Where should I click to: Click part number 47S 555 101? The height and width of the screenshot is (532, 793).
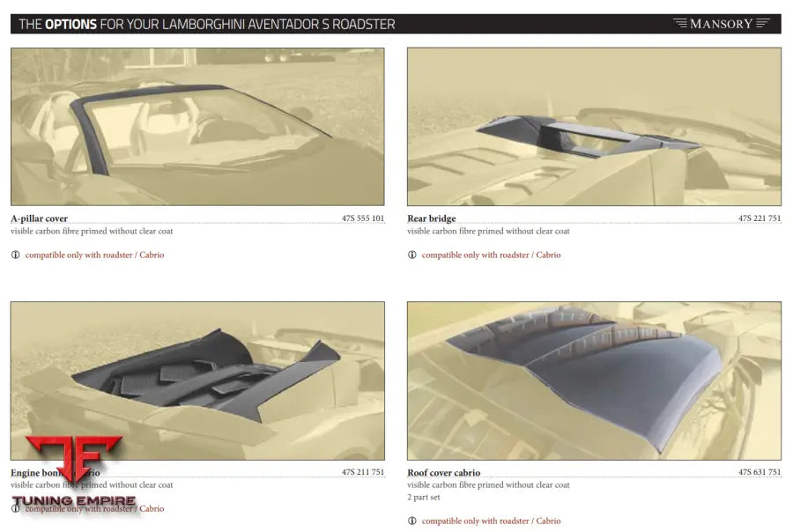pyautogui.click(x=363, y=218)
